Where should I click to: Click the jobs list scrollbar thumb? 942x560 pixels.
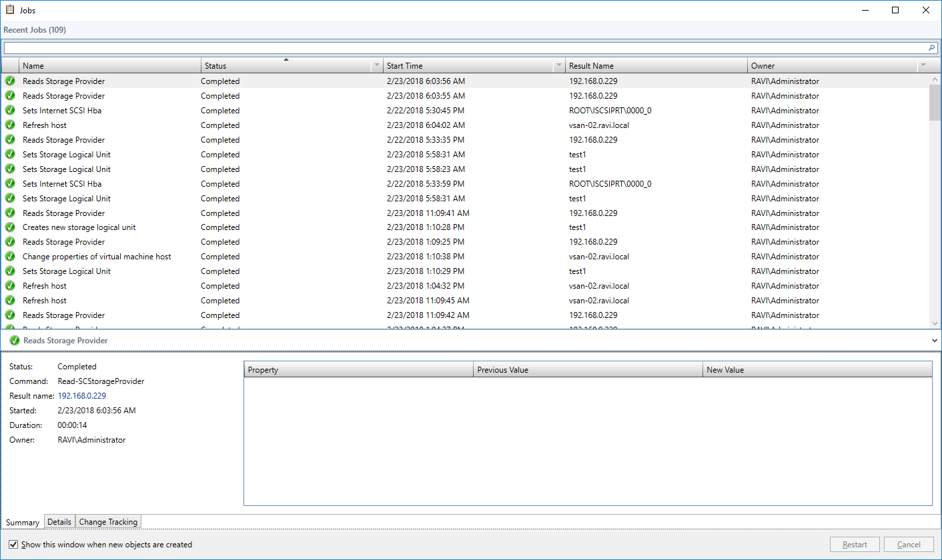[x=935, y=102]
